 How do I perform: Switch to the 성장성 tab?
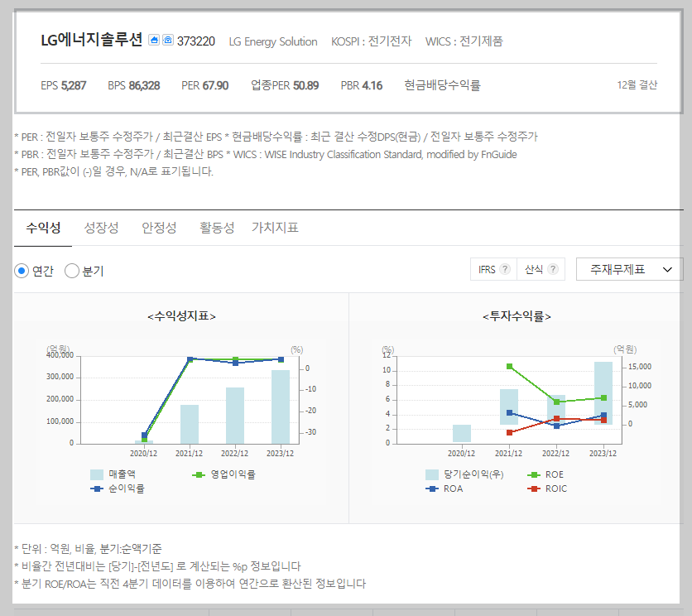(x=101, y=228)
